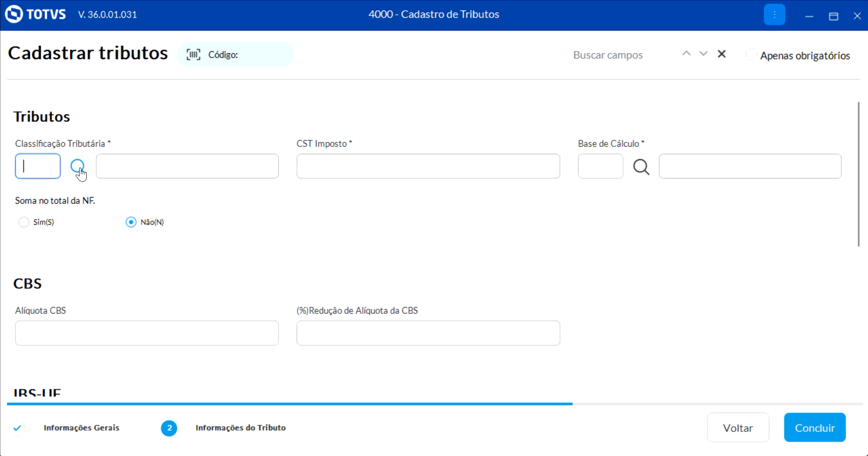The image size is (868, 456).
Task: Focus the Alíquota CBS input field
Action: 147,333
